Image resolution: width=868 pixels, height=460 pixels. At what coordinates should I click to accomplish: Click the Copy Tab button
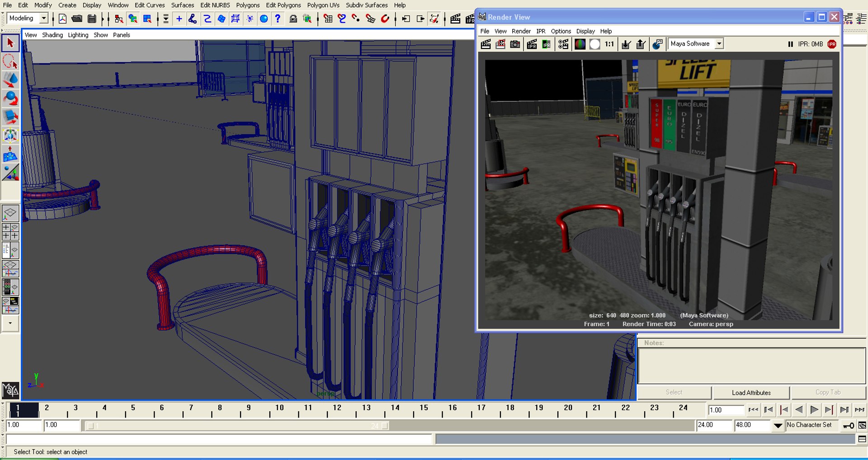[828, 392]
